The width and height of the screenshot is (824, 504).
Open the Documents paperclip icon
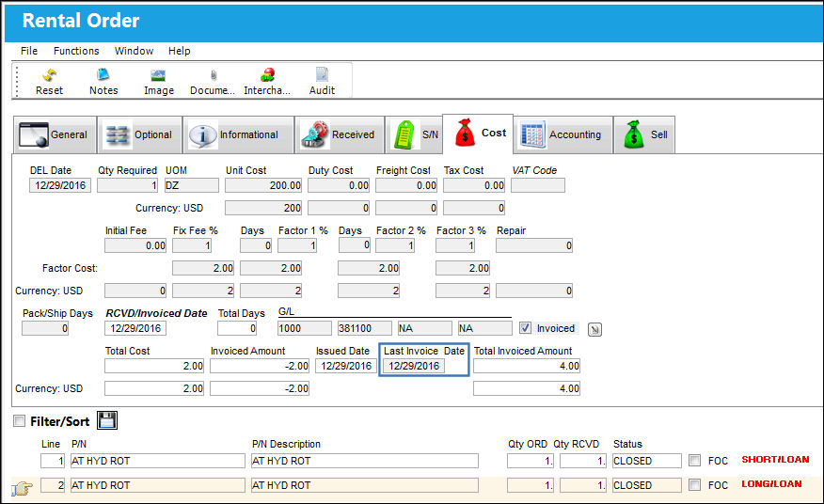point(214,75)
